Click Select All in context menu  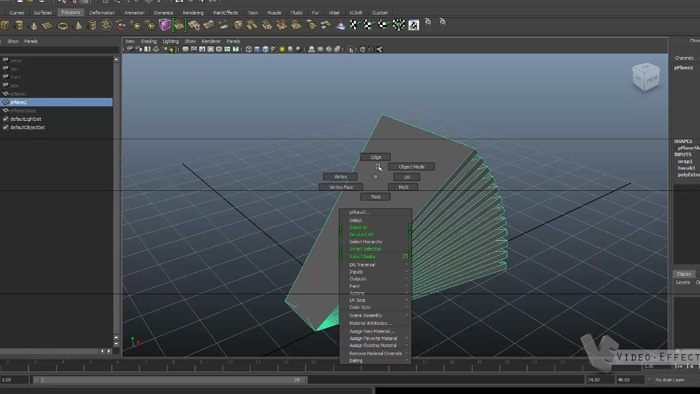coord(375,228)
